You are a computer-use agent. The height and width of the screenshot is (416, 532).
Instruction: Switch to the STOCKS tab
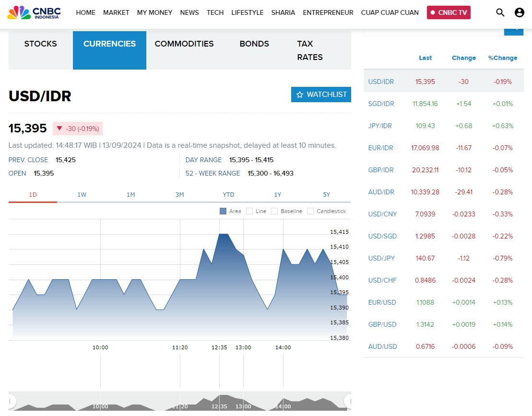(41, 44)
